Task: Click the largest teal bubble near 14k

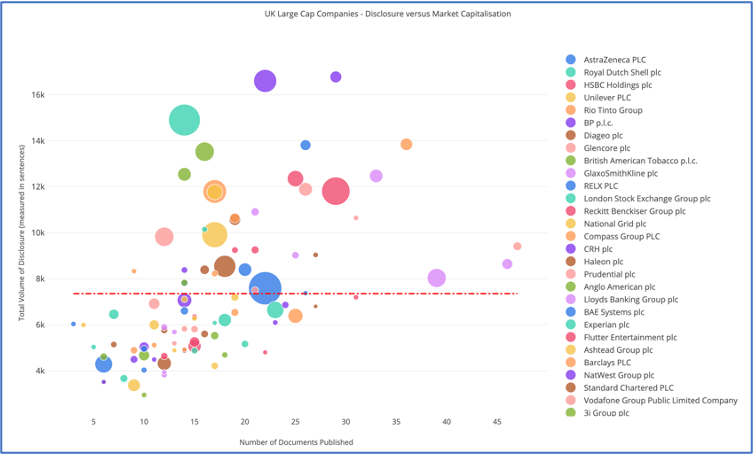Action: coord(184,120)
